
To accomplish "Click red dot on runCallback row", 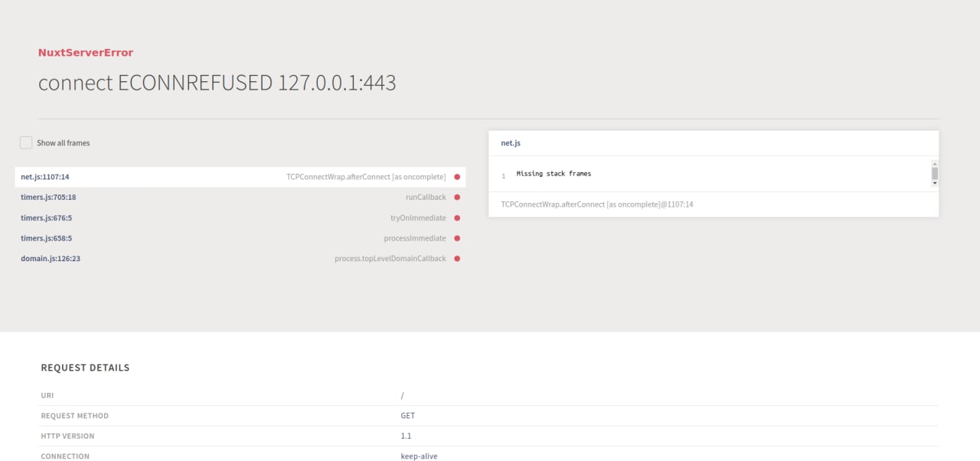I will coord(457,197).
